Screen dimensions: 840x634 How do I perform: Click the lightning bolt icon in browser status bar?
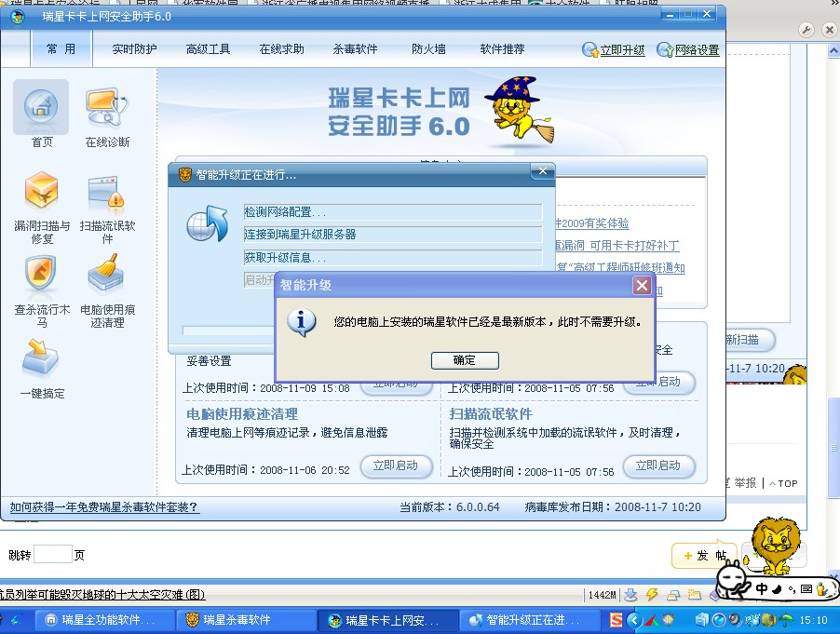[x=652, y=594]
